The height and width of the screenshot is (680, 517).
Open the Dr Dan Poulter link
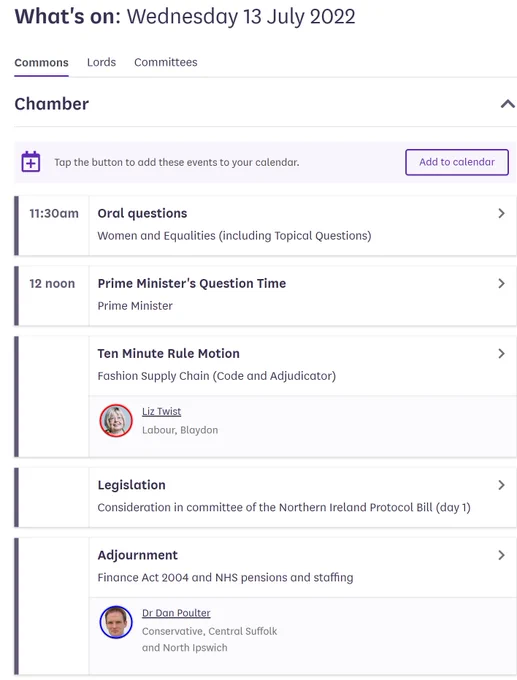[176, 613]
